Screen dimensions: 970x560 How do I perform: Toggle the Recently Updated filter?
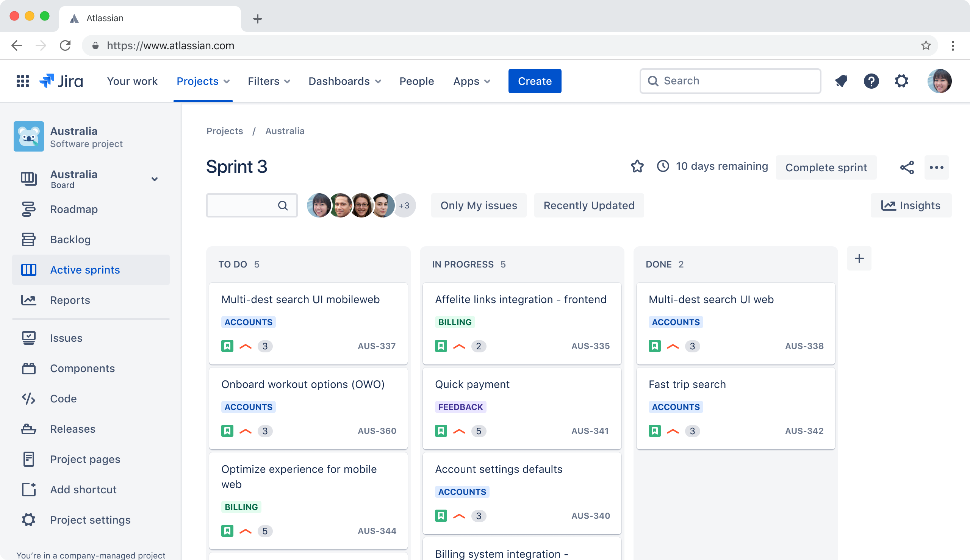pos(588,205)
